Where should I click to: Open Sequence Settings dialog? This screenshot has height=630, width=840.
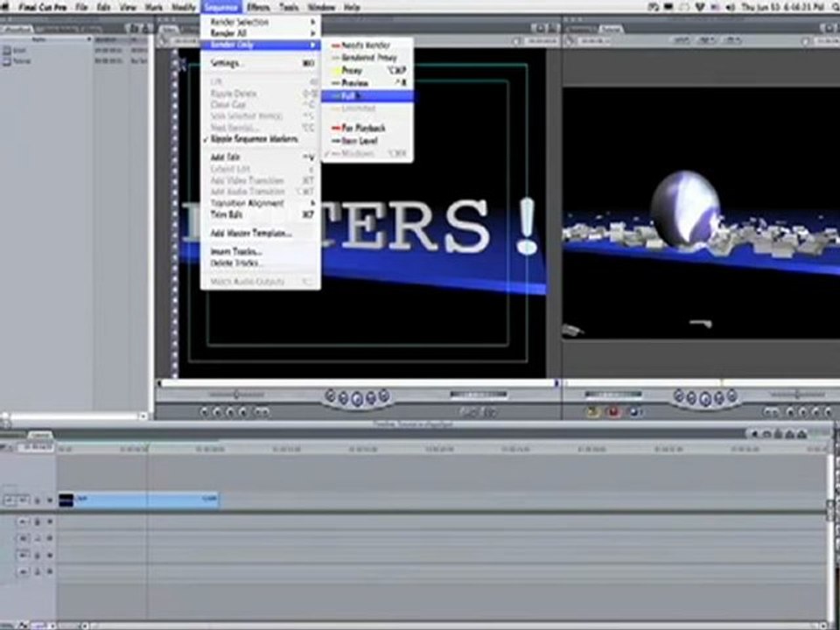point(261,63)
